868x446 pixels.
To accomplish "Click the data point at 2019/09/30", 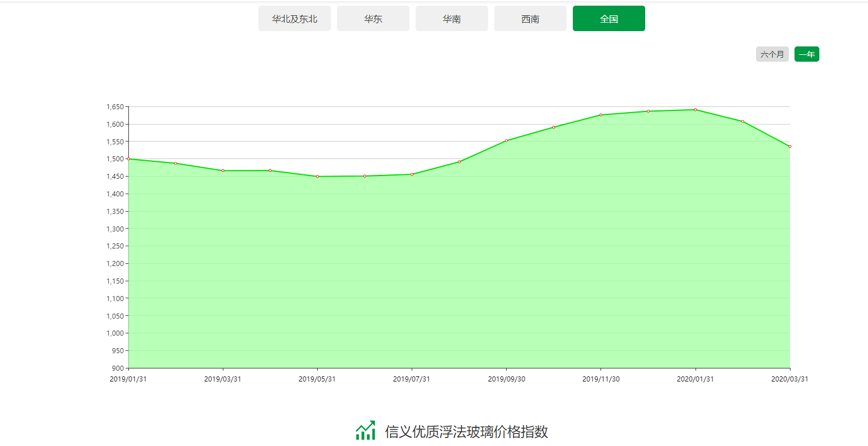I will click(506, 140).
